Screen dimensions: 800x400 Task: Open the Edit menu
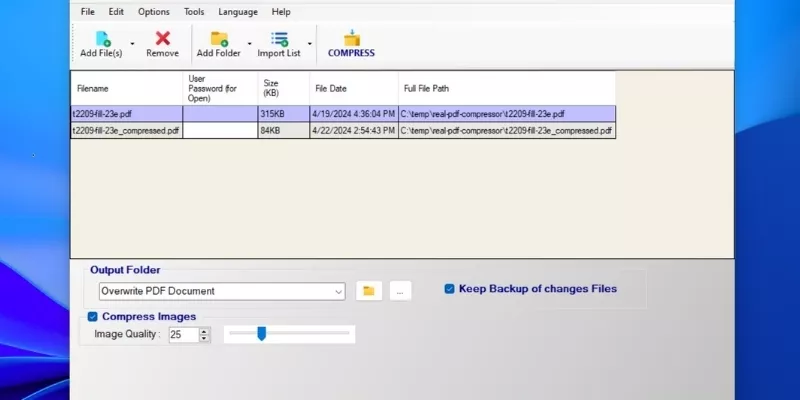point(116,12)
